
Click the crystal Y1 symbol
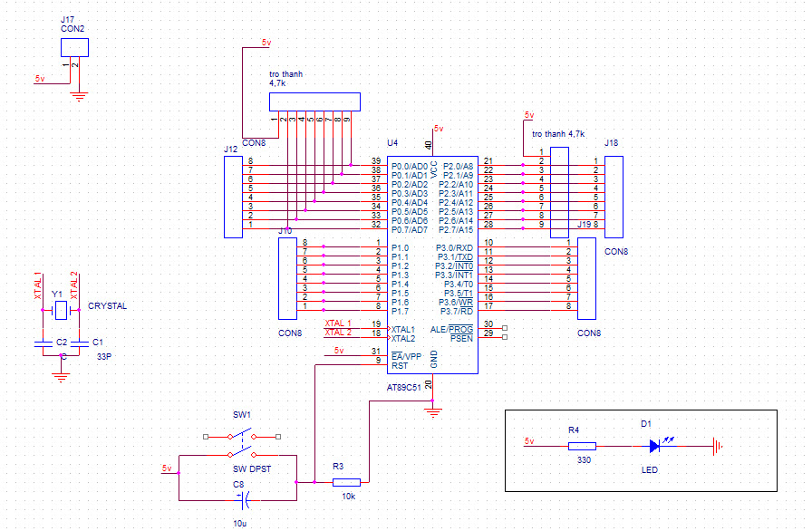[61, 310]
